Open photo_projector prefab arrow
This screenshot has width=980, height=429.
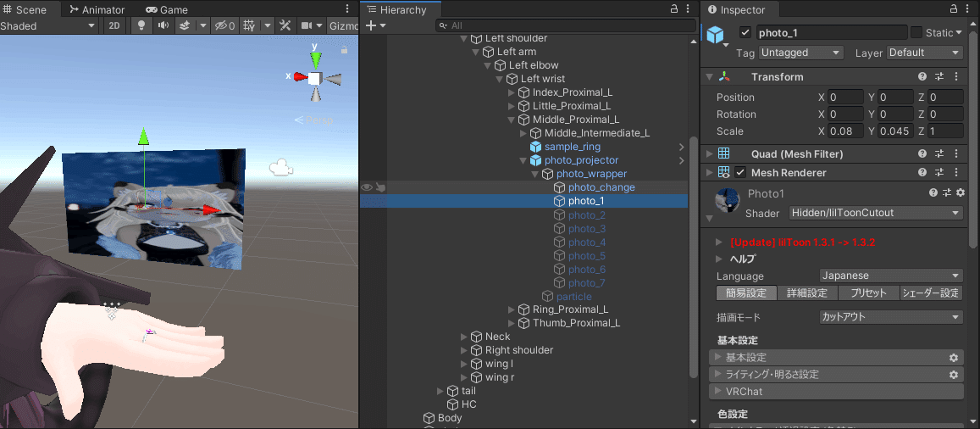[681, 160]
